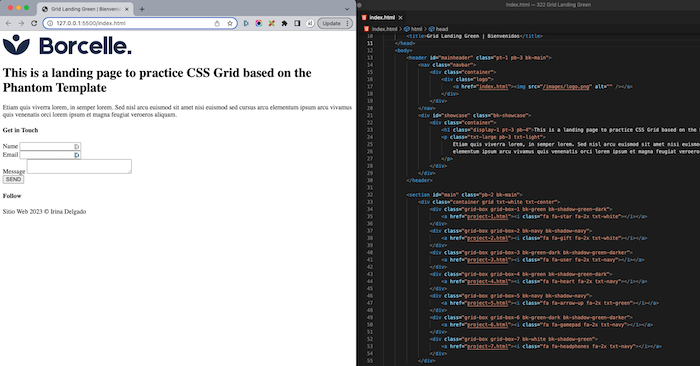Close the Grid Landing Green browser tab

[127, 9]
